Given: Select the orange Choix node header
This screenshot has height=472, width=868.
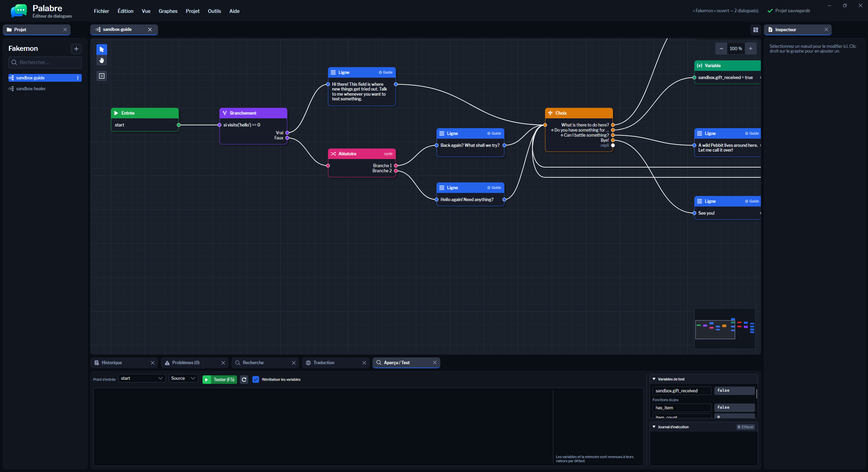Looking at the screenshot, I should click(579, 113).
